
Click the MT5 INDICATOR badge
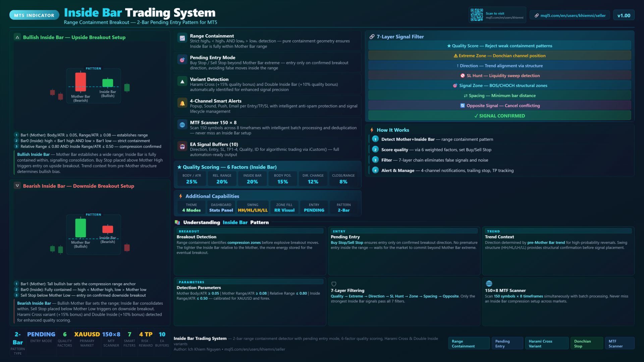click(34, 15)
